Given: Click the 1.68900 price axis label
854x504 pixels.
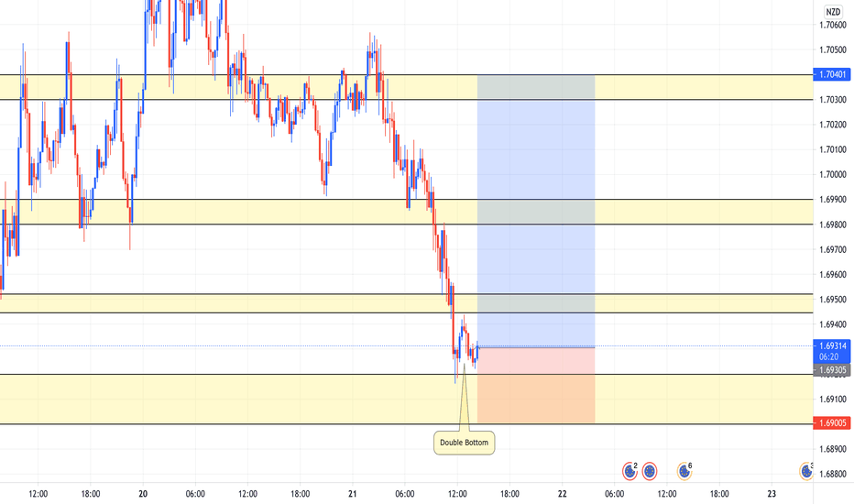Looking at the screenshot, I should 833,449.
